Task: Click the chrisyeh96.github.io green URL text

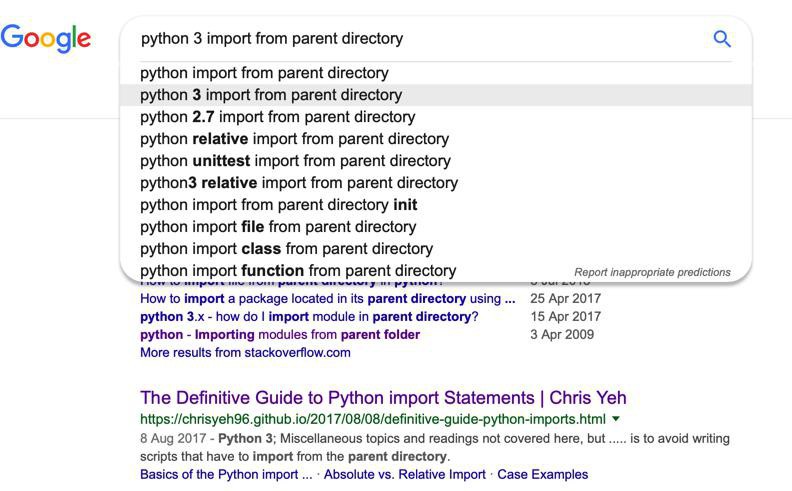Action: coord(373,419)
